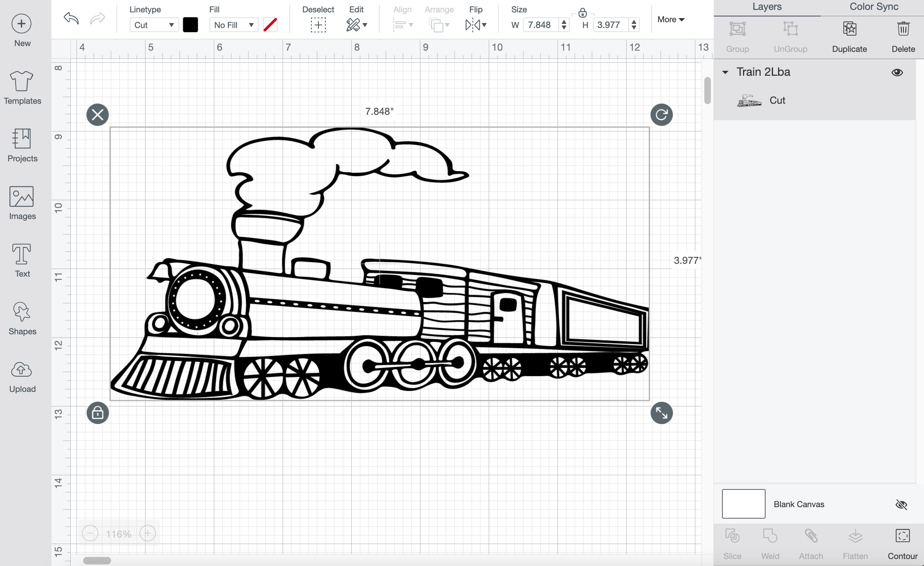Open the More menu
This screenshot has height=566, width=924.
click(x=670, y=19)
